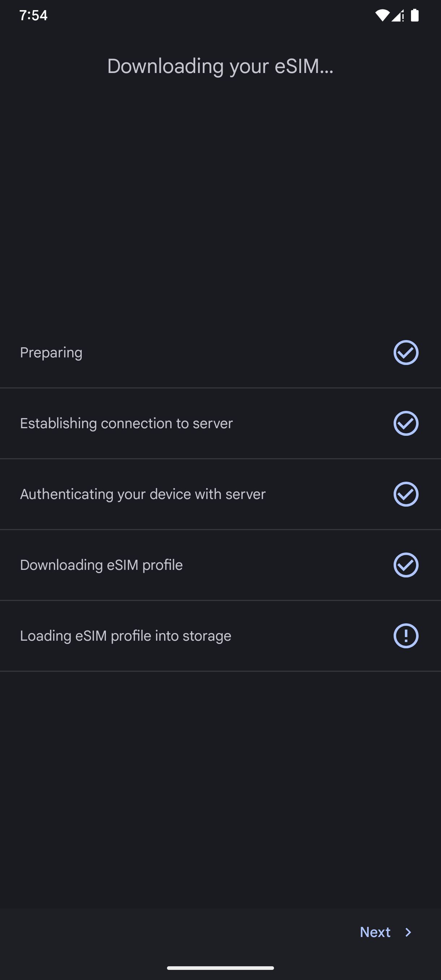The width and height of the screenshot is (441, 980).
Task: Tap the bottom navigation gesture handle
Action: [x=220, y=968]
